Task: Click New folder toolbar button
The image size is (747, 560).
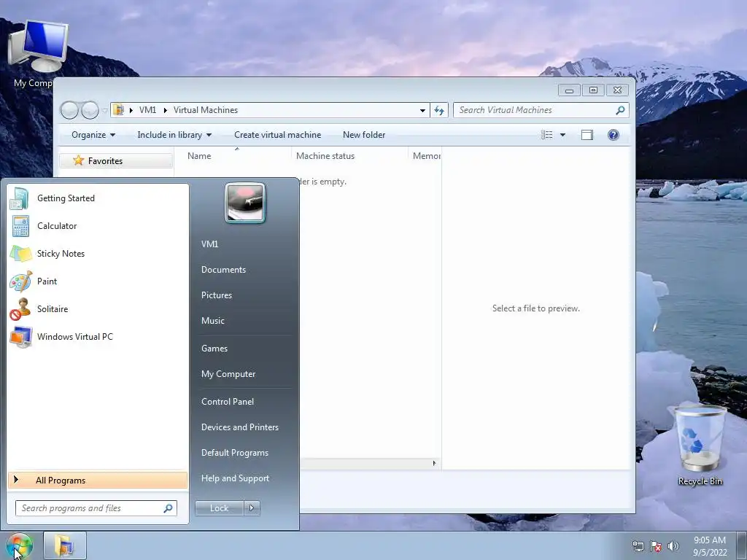Action: click(364, 135)
